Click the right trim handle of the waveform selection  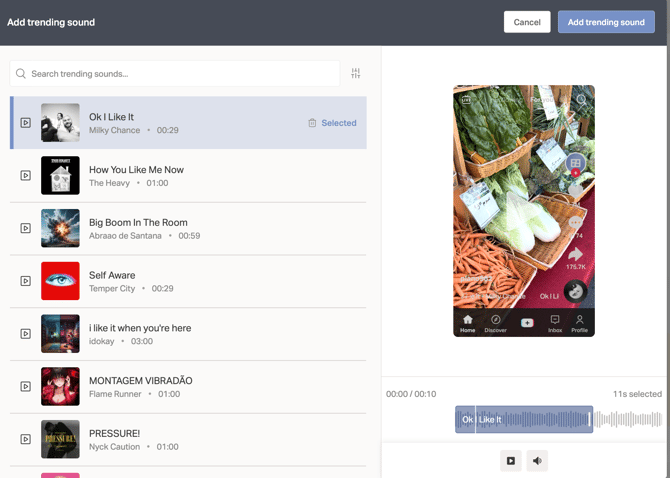(x=590, y=419)
